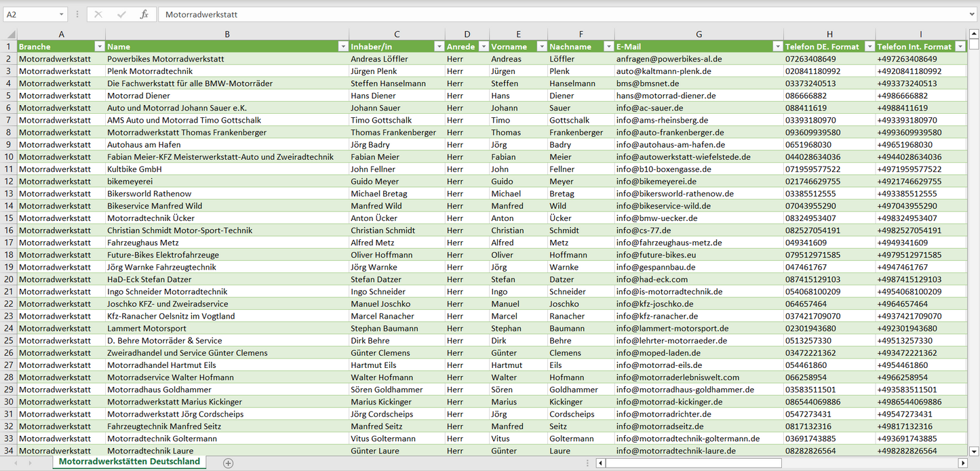Screen dimensions: 980x471
Task: Click the horizontal scrollbar right arrow
Action: click(962, 463)
